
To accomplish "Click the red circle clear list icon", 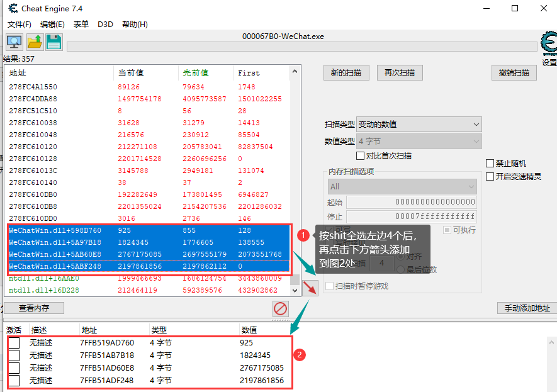I will [280, 308].
